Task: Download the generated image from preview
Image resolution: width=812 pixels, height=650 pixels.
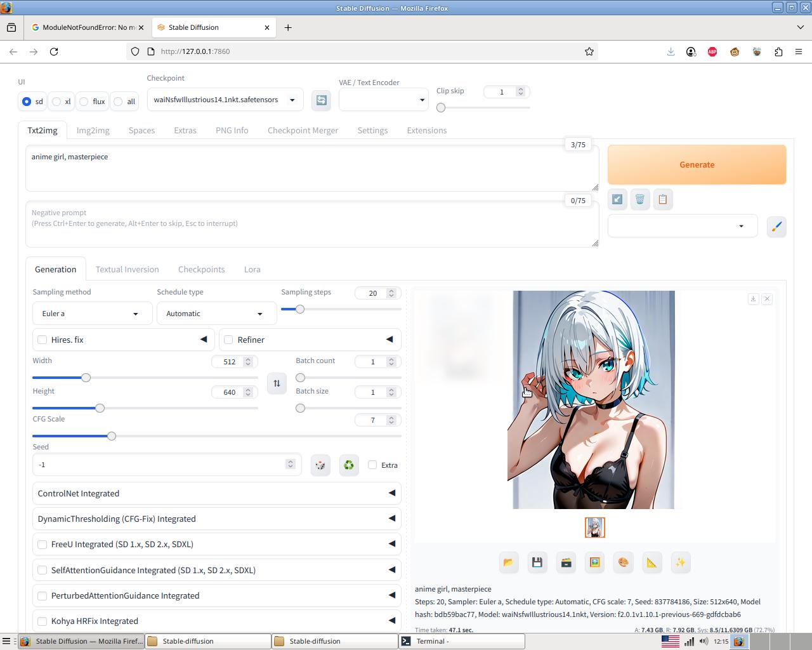Action: (x=753, y=298)
